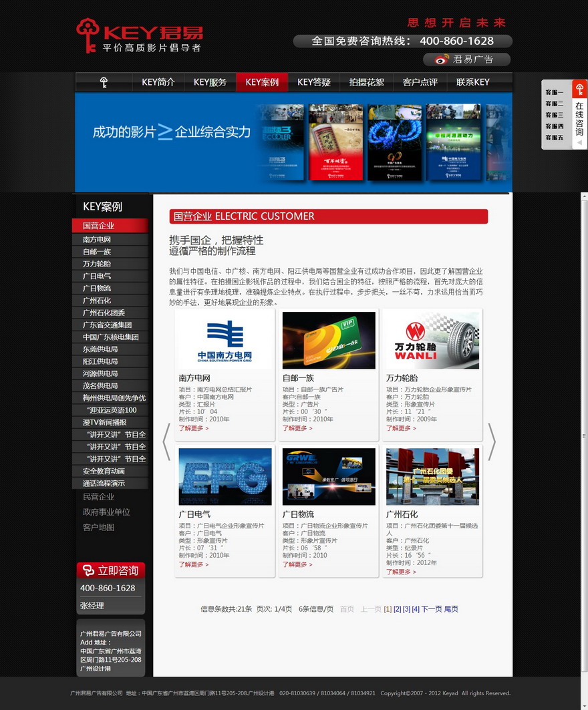Collapse the 在线咨询 side panel arrow
588x710 pixels.
tap(579, 142)
